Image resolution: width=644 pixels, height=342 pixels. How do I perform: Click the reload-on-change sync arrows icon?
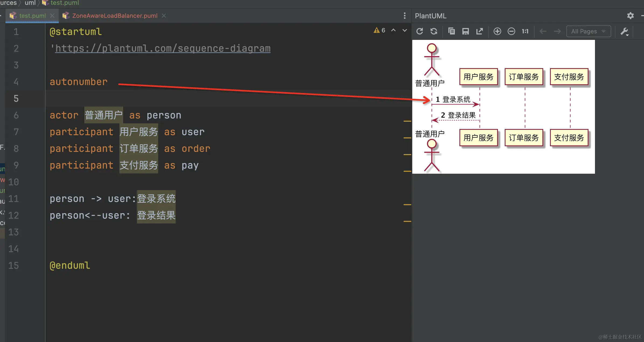pyautogui.click(x=434, y=31)
